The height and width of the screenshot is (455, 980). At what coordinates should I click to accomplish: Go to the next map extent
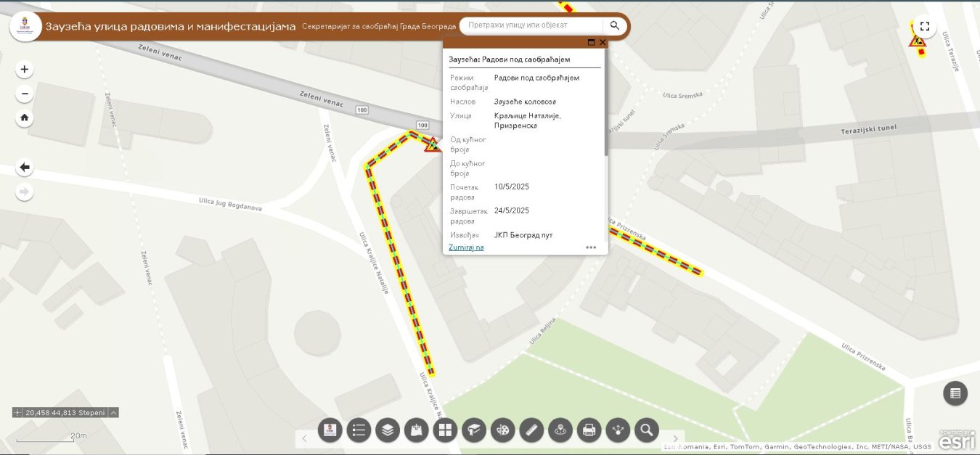25,192
